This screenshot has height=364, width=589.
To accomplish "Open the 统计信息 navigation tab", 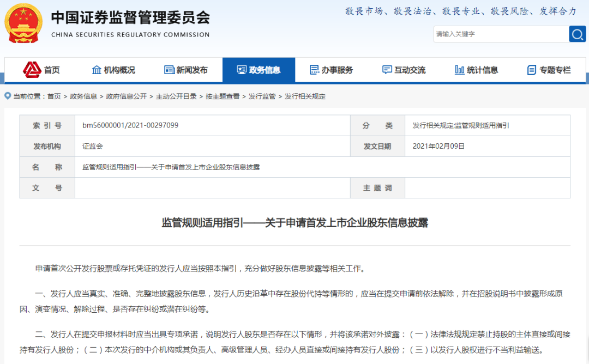I will tap(476, 70).
